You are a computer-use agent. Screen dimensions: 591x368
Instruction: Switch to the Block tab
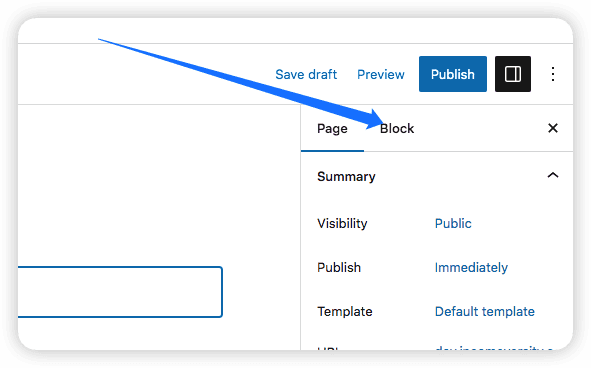[x=397, y=129]
